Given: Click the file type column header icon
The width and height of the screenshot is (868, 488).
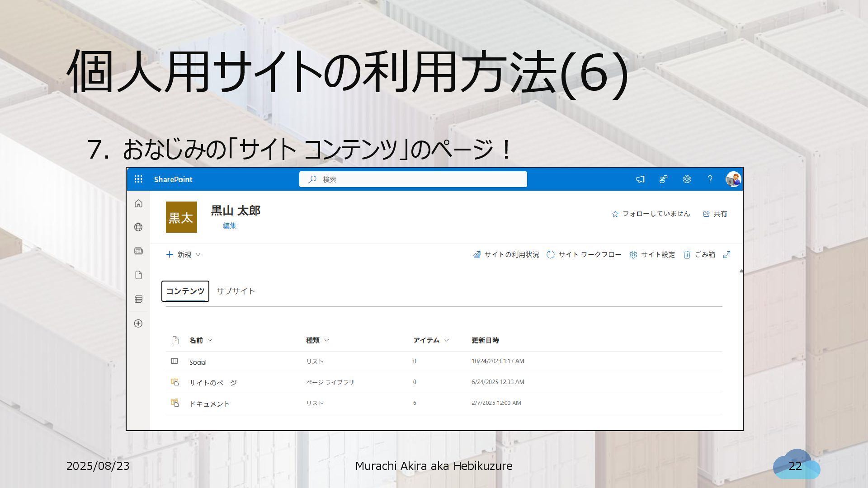Looking at the screenshot, I should (175, 340).
